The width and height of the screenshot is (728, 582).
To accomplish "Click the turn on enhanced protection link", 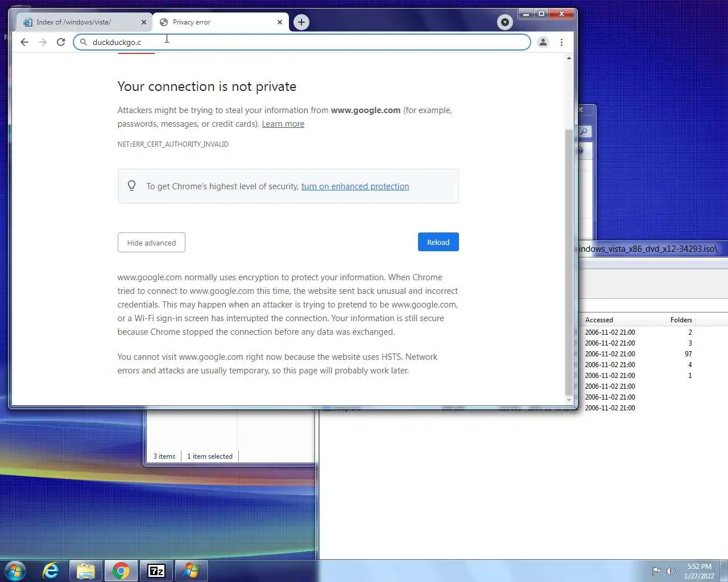I will coord(355,186).
